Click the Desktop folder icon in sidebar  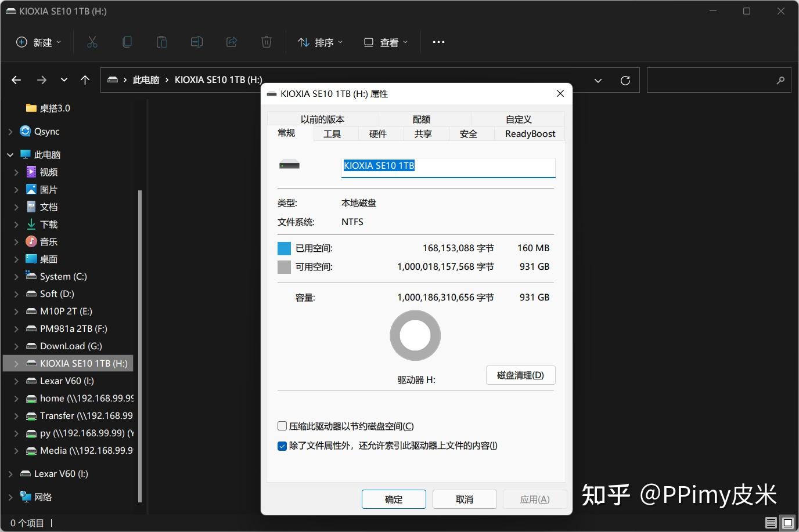tap(31, 259)
